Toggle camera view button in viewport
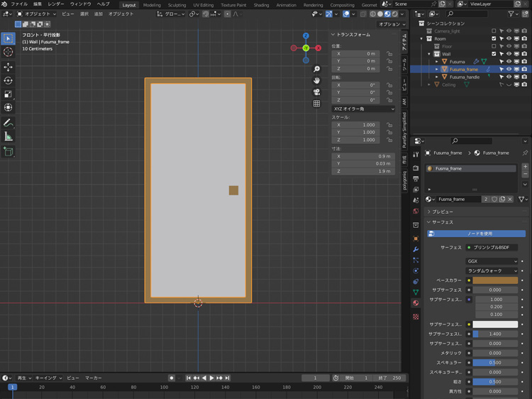Viewport: 532px width, 399px height. (316, 92)
